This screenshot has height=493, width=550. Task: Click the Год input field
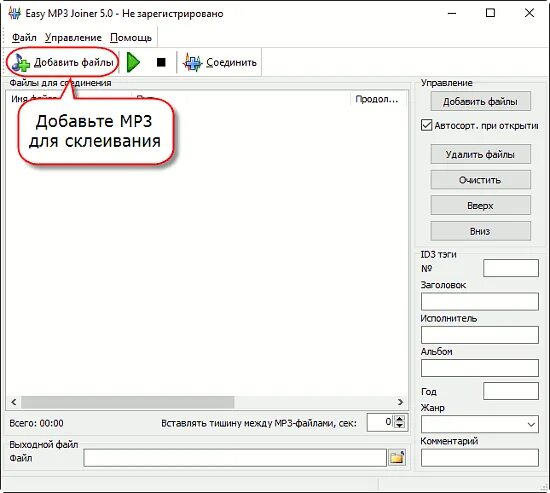pos(511,391)
